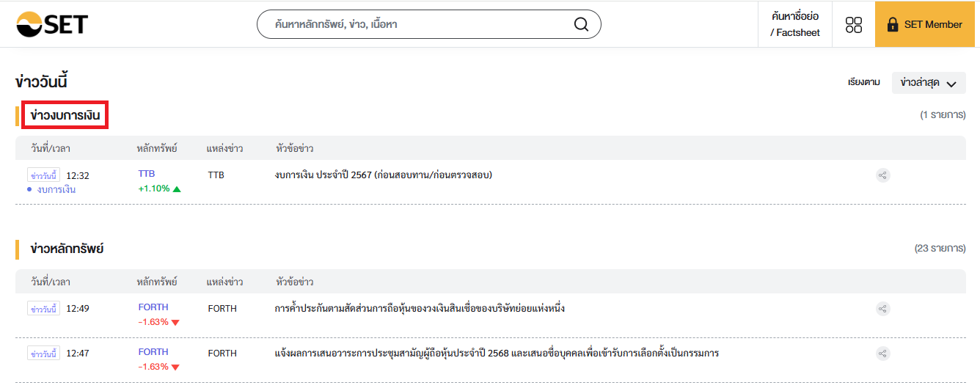This screenshot has width=980, height=388.
Task: Click งบการเงิน tag under TTB news
Action: pos(56,189)
